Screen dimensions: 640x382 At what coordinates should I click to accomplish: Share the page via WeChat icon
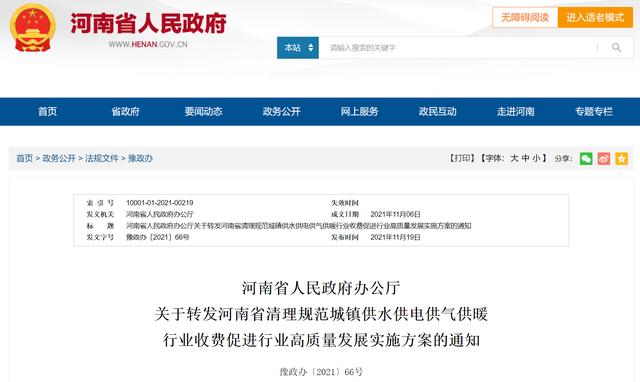tap(586, 158)
